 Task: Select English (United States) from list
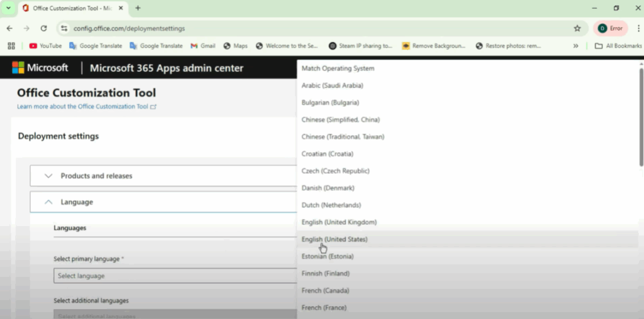335,239
